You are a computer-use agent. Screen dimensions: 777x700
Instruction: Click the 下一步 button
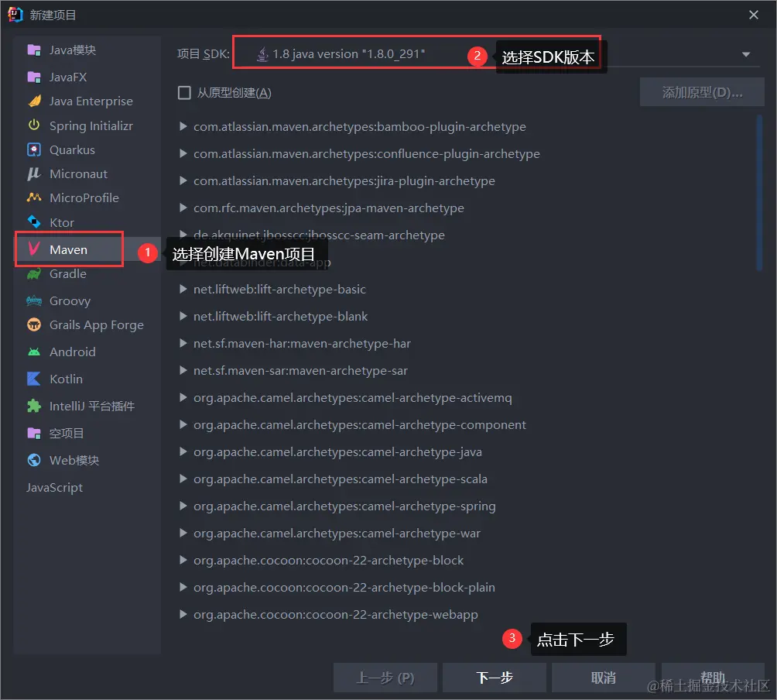click(494, 678)
